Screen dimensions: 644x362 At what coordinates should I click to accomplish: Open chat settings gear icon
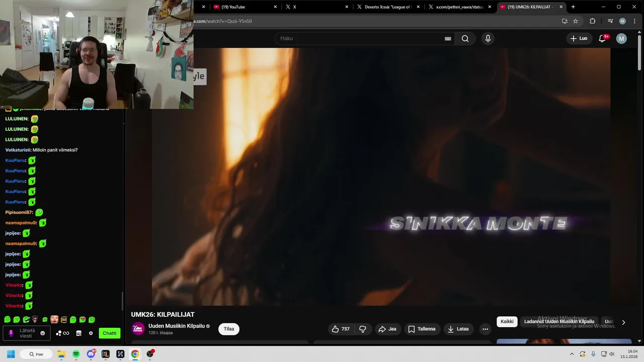point(91,333)
